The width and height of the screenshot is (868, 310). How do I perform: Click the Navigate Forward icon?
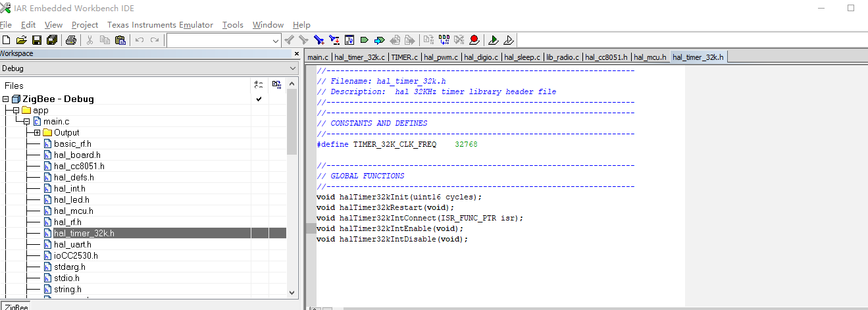coord(410,40)
